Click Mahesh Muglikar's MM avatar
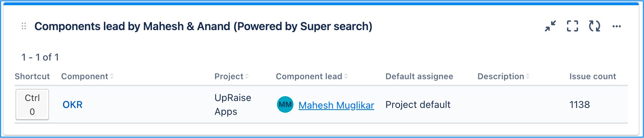Image resolution: width=644 pixels, height=138 pixels. 285,104
